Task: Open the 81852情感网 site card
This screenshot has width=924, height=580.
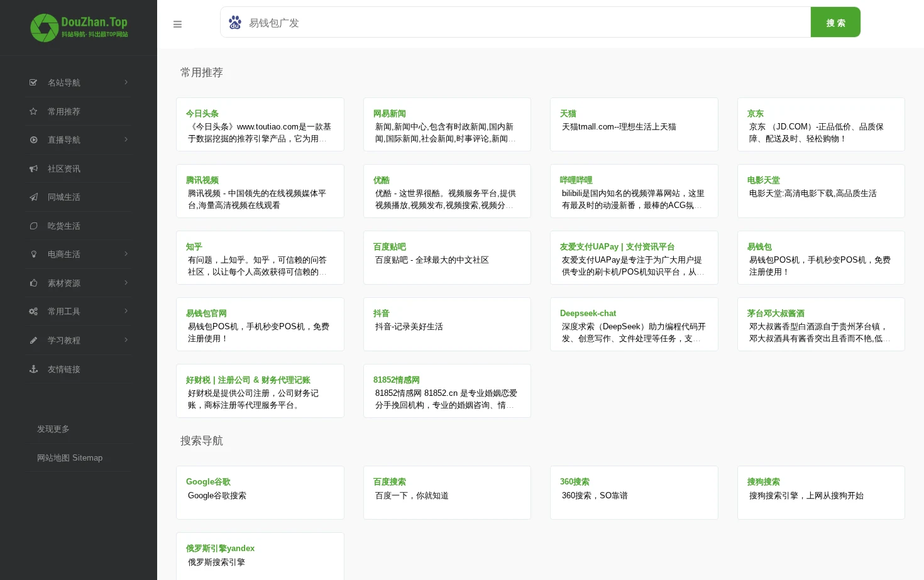Action: coord(447,391)
